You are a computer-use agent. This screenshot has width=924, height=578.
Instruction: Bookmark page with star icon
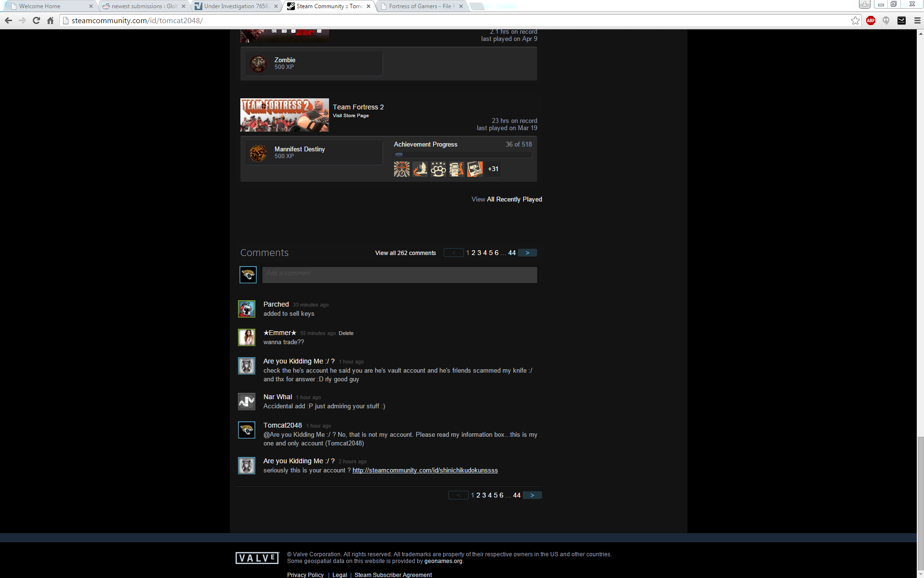[x=855, y=20]
